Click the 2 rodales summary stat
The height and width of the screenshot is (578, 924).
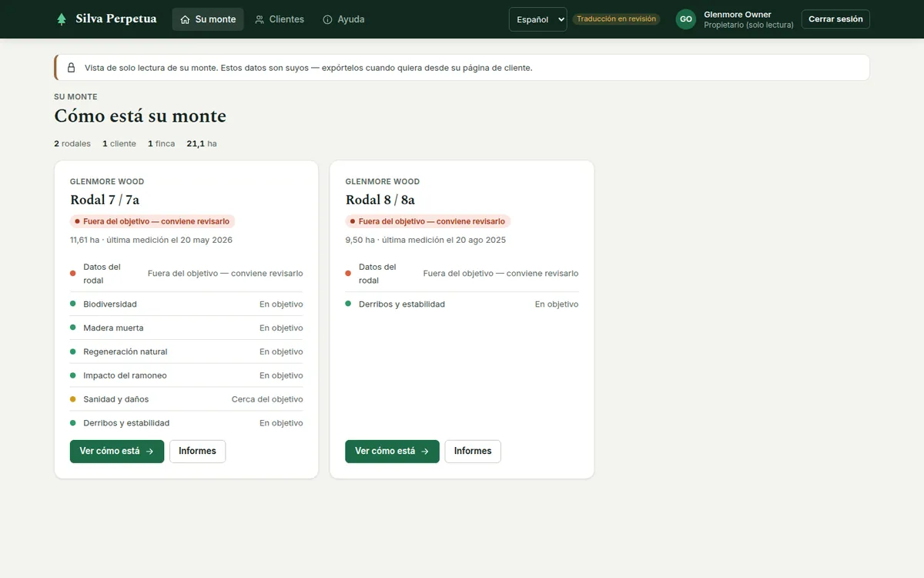[72, 143]
